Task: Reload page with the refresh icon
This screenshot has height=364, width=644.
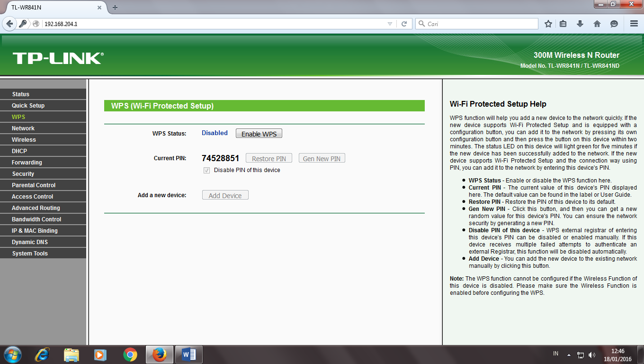Action: click(404, 24)
